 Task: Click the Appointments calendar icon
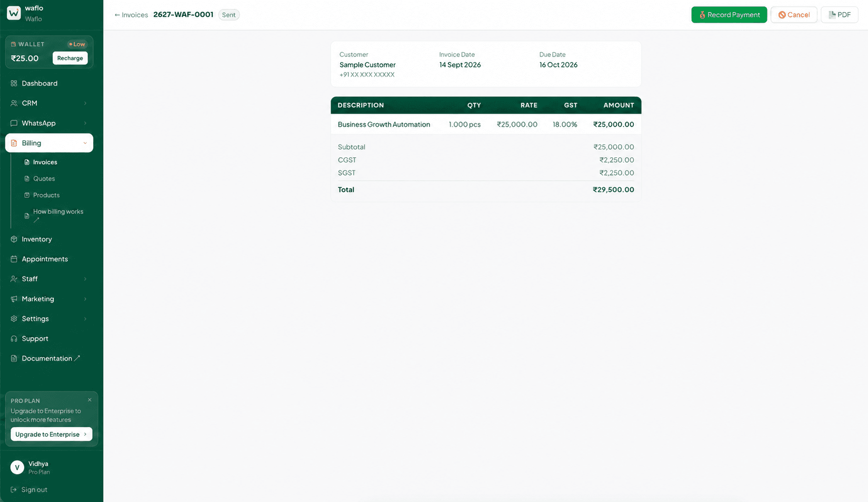click(x=14, y=259)
